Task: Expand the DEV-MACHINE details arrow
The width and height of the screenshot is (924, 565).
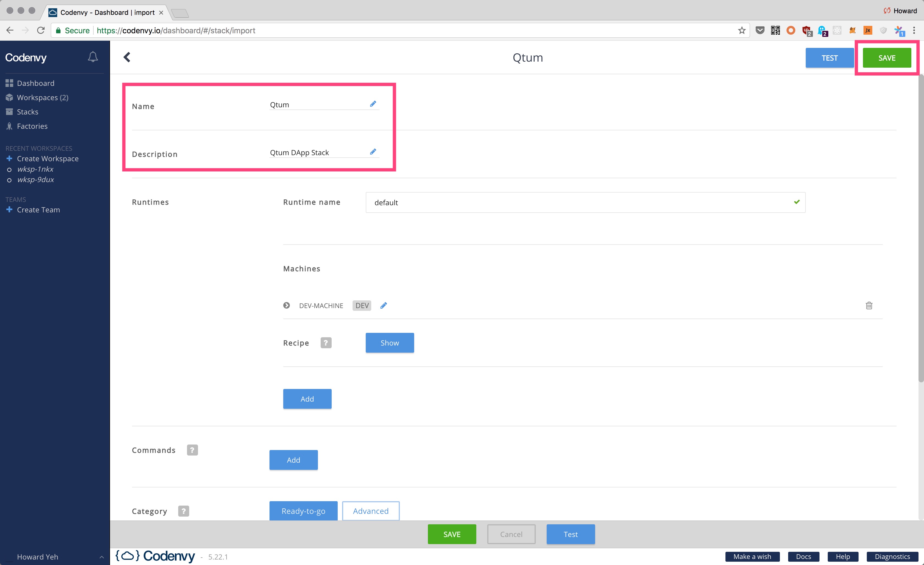Action: pyautogui.click(x=287, y=305)
